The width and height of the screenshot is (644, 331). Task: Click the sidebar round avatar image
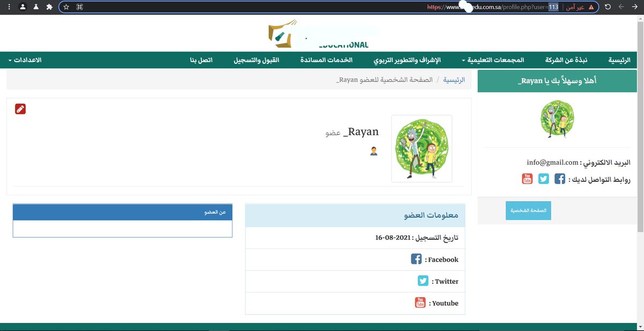point(558,119)
